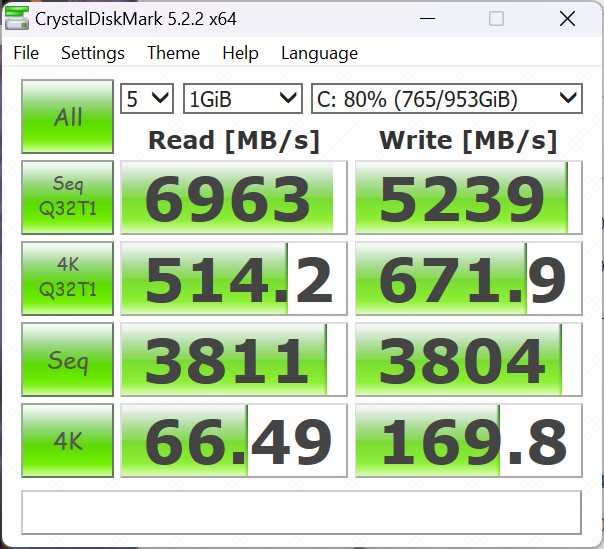Start the 4K Q32T1 benchmark
604x549 pixels.
(x=67, y=278)
